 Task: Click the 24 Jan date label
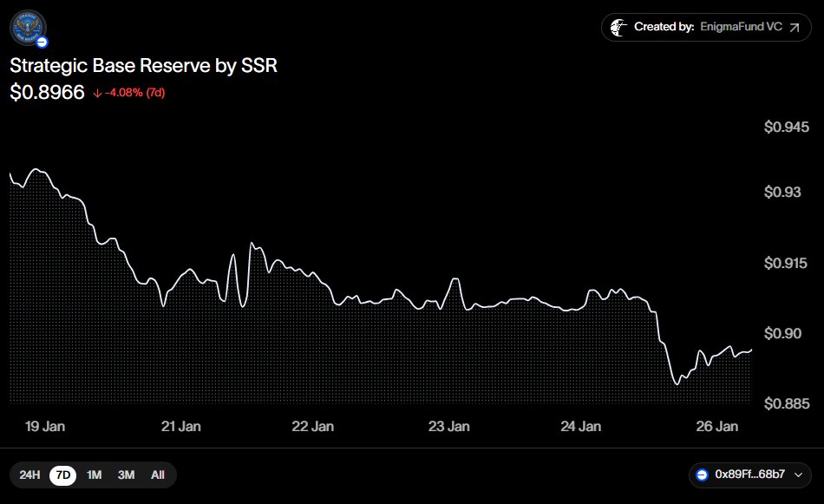click(x=580, y=426)
